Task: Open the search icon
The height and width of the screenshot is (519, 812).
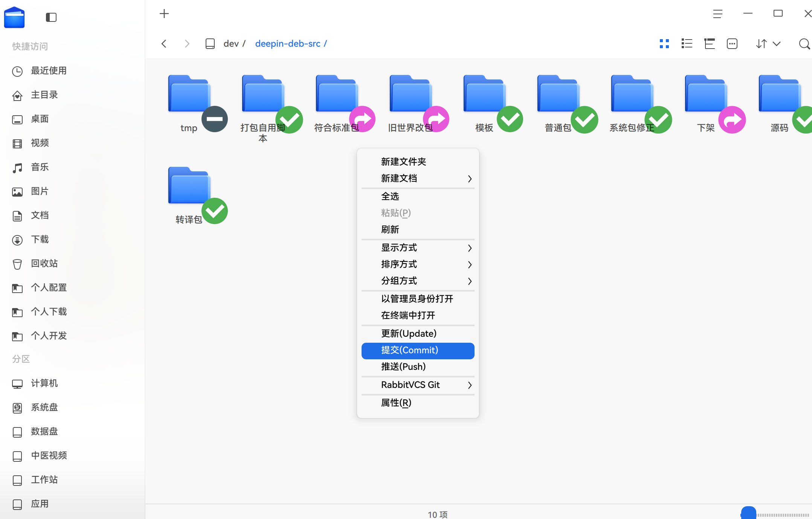Action: coord(804,44)
